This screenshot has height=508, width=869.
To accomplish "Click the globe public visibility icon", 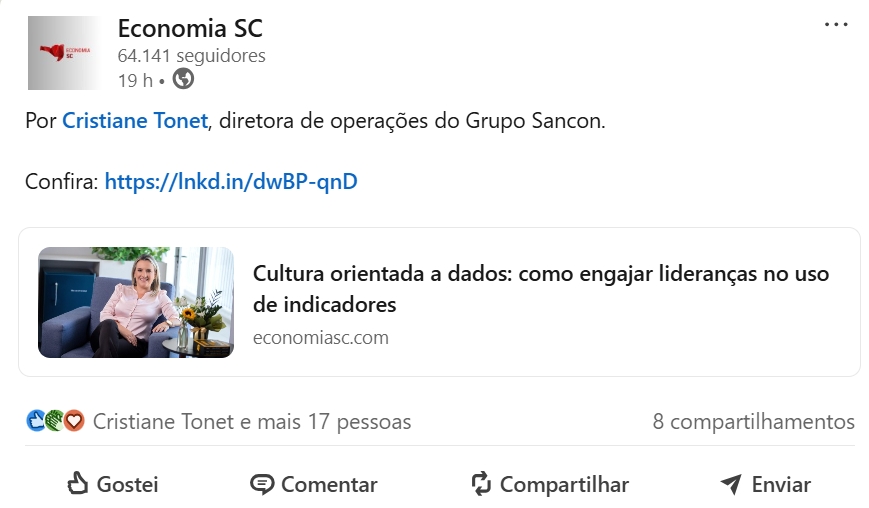I will (183, 79).
